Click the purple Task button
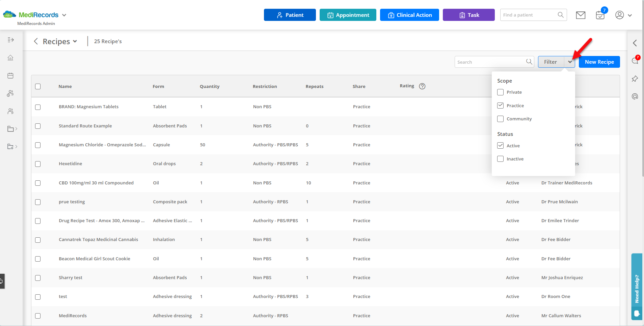 469,15
